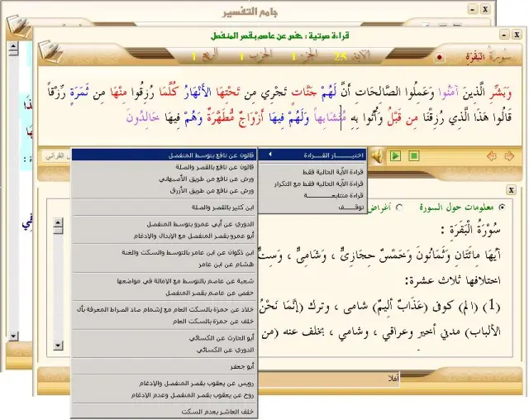Select خلاد عن حمزة بالسكت العام reading
Viewport: 529px width, 420px height.
click(164, 310)
